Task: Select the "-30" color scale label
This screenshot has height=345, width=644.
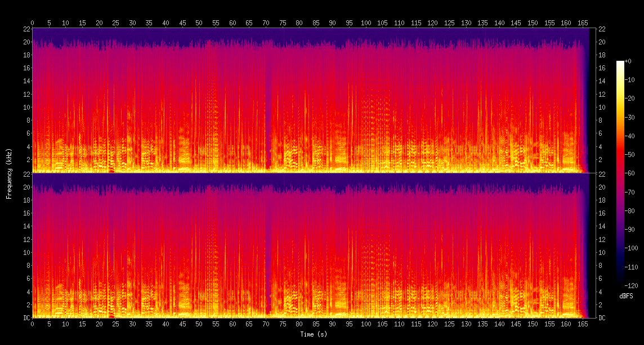Action: click(x=629, y=117)
